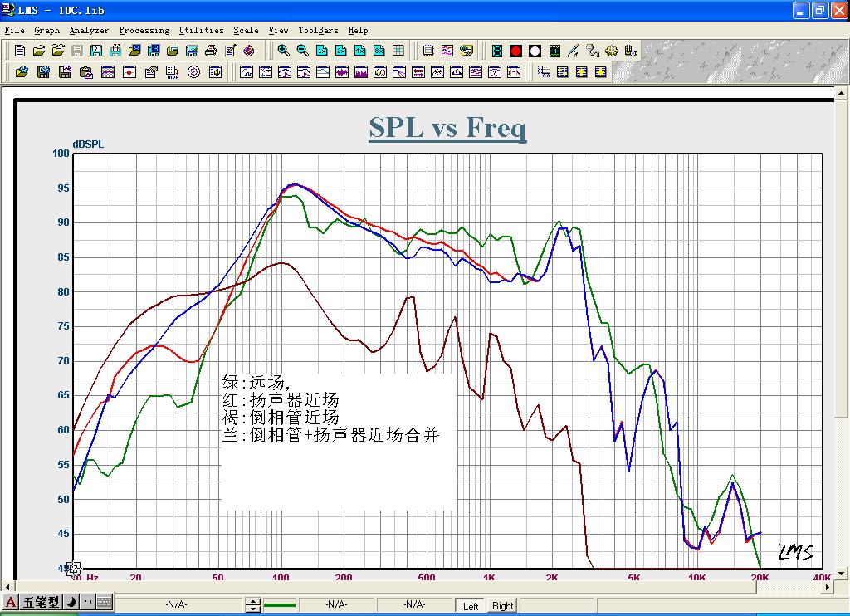Click the green curve color indicator
850x616 pixels.
point(279,605)
